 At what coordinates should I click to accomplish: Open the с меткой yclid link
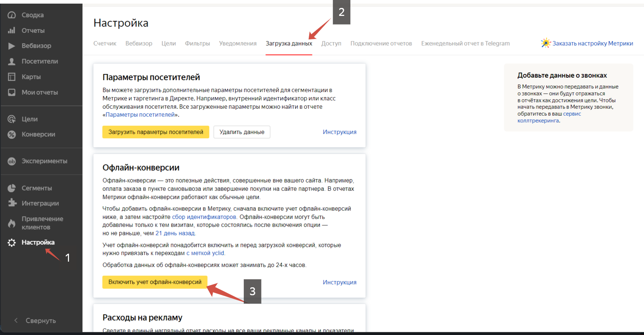pos(205,253)
